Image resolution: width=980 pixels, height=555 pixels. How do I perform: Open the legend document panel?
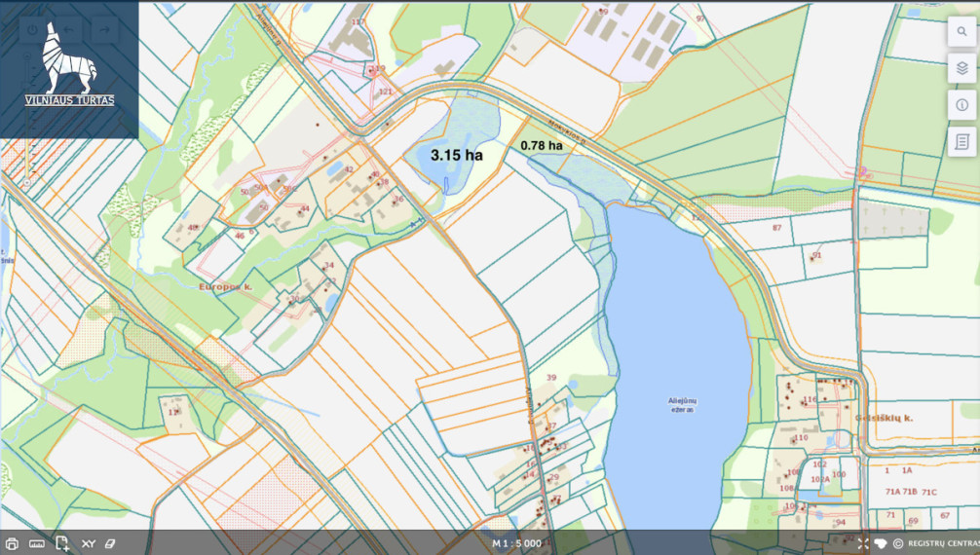tap(961, 142)
